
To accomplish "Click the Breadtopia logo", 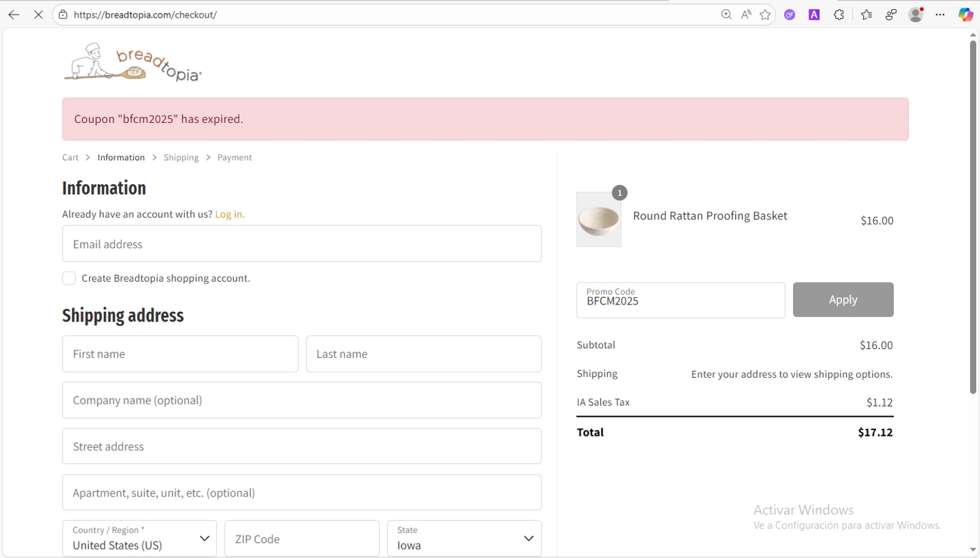I will [x=133, y=62].
